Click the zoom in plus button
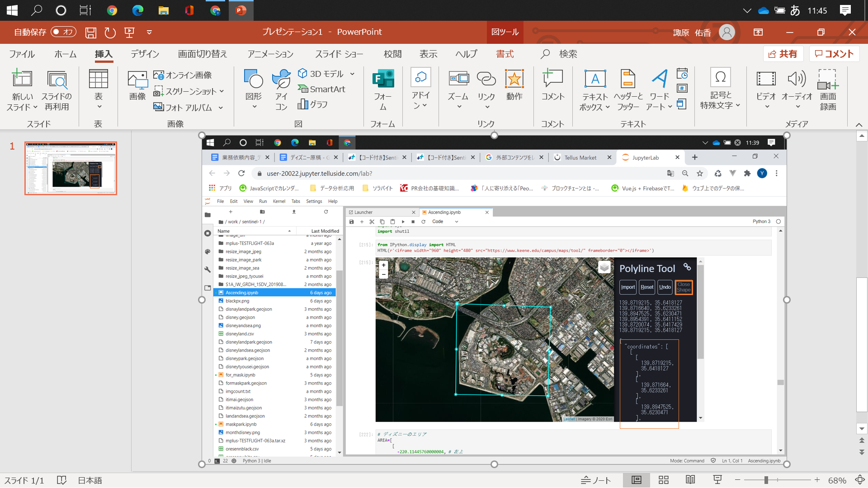 [817, 480]
